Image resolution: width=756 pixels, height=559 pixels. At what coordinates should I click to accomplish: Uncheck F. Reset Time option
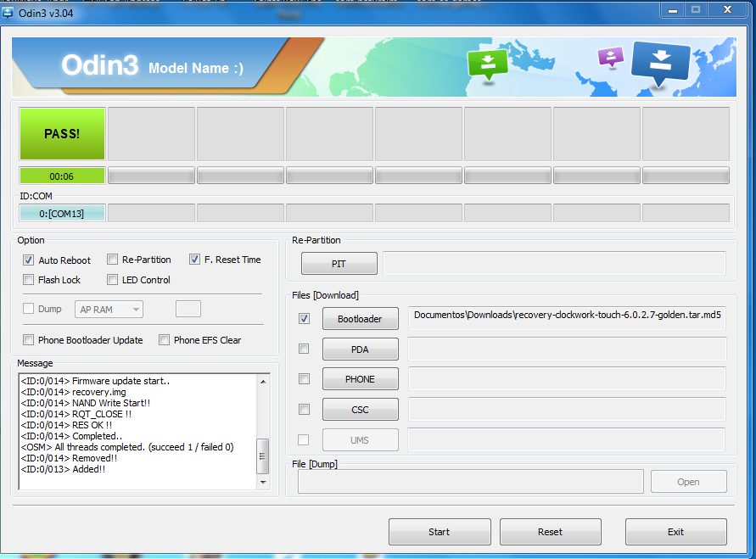pos(194,260)
